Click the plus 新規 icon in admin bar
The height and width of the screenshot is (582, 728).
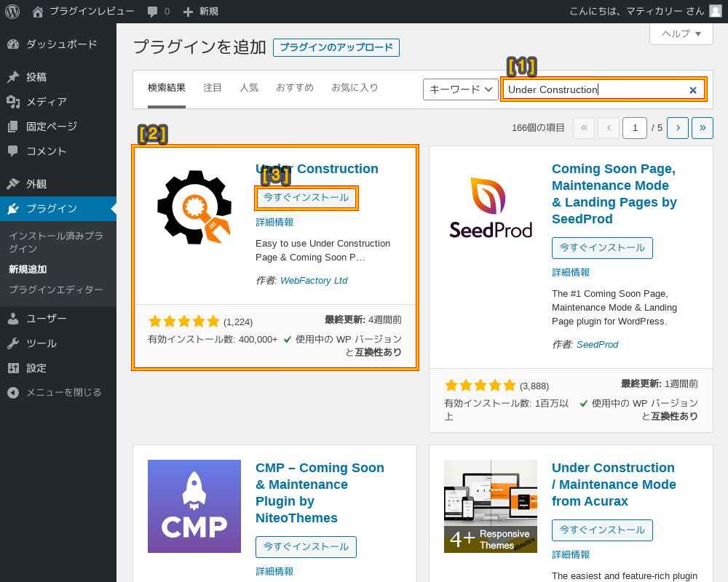pos(188,12)
